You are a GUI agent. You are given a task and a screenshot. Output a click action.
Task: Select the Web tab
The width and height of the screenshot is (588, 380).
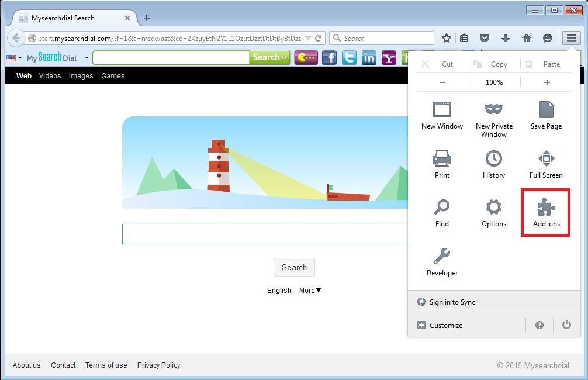23,75
